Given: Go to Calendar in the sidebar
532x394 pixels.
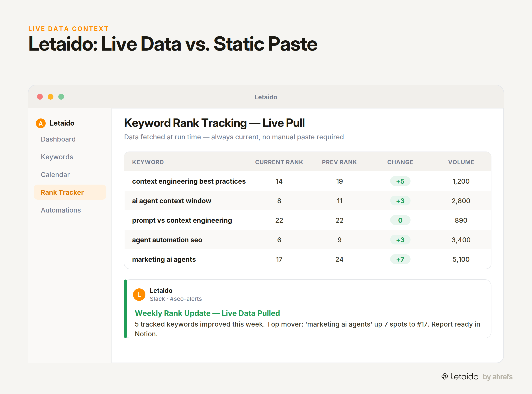Looking at the screenshot, I should pyautogui.click(x=55, y=175).
